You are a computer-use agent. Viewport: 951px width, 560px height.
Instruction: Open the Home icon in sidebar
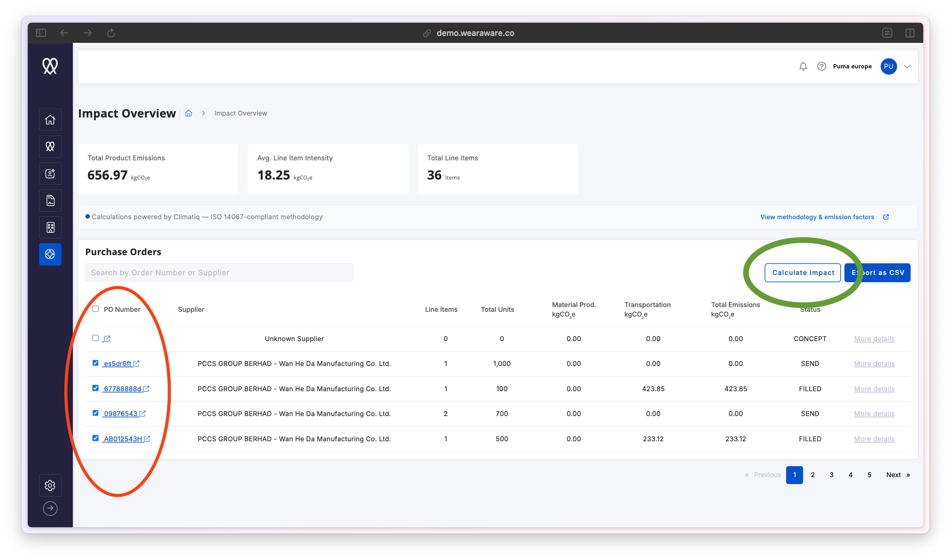pyautogui.click(x=50, y=120)
